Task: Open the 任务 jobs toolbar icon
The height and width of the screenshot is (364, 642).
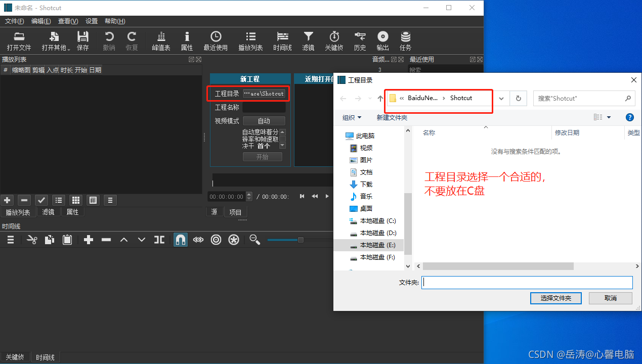Action: click(406, 41)
